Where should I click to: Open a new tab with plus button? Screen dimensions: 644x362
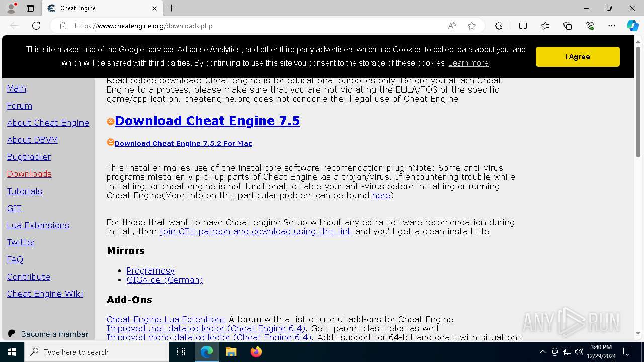(x=172, y=8)
